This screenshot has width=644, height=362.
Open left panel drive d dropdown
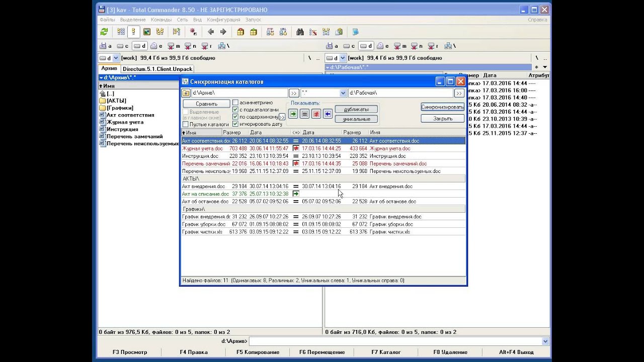[116, 58]
